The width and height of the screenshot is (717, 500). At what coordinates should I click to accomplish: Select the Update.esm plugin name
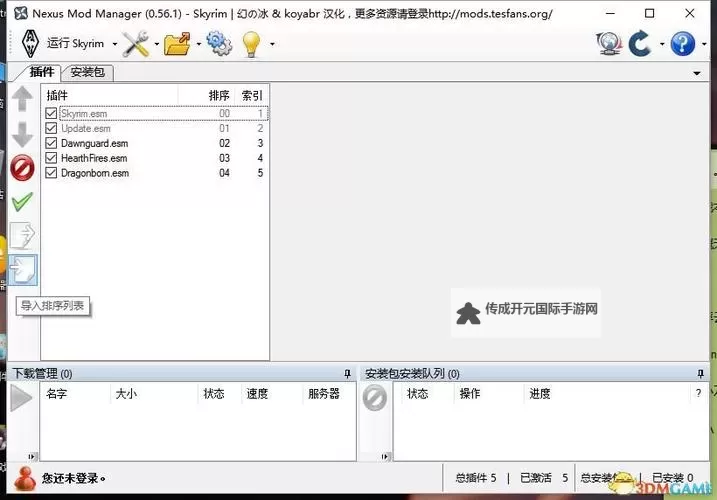(x=86, y=129)
